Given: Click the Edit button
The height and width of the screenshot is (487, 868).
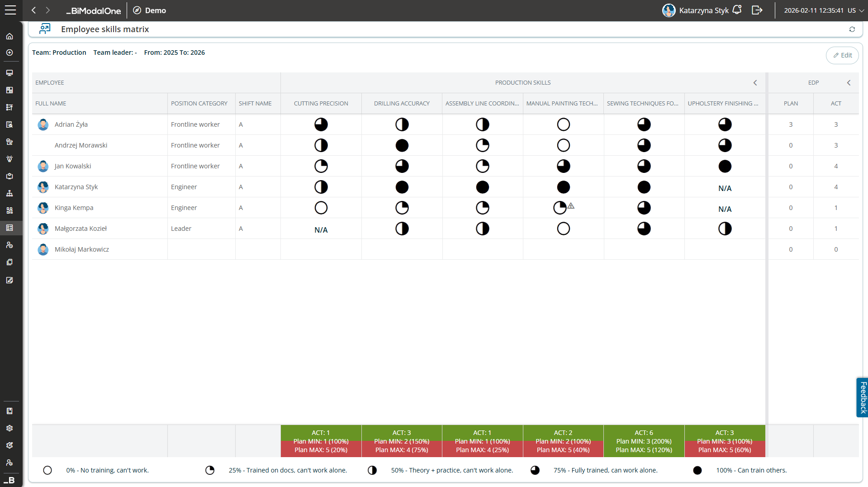Looking at the screenshot, I should click(x=842, y=55).
